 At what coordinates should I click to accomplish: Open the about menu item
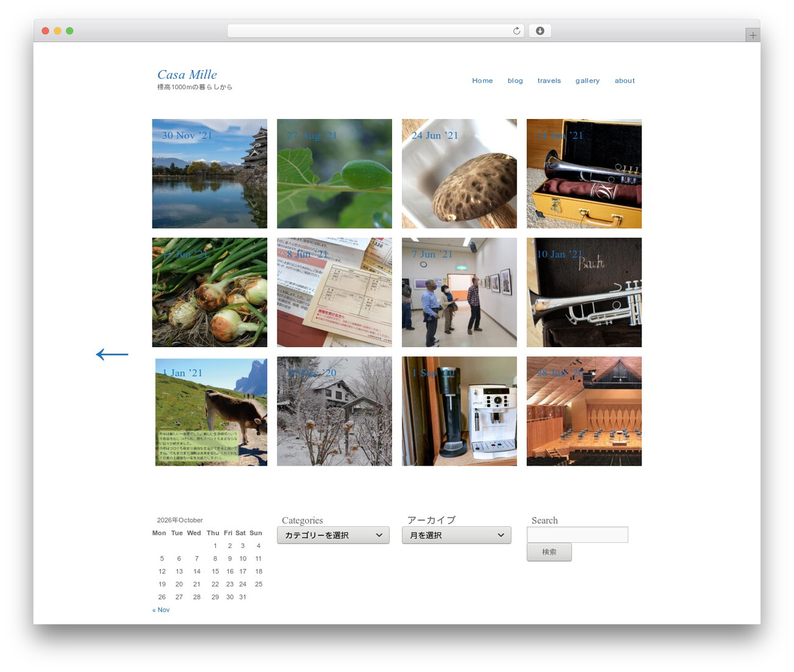point(625,81)
